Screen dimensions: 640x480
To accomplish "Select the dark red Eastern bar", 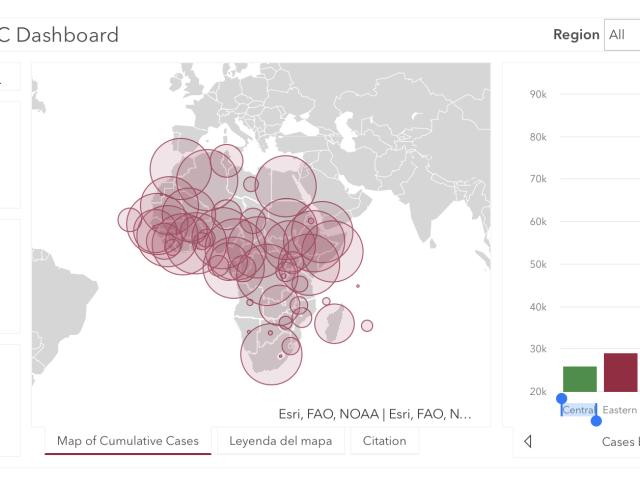I will coord(620,373).
